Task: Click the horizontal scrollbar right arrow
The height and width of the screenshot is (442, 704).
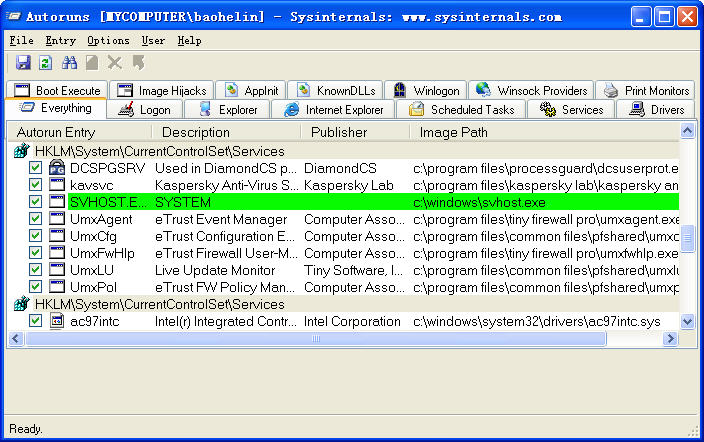Action: [x=670, y=338]
